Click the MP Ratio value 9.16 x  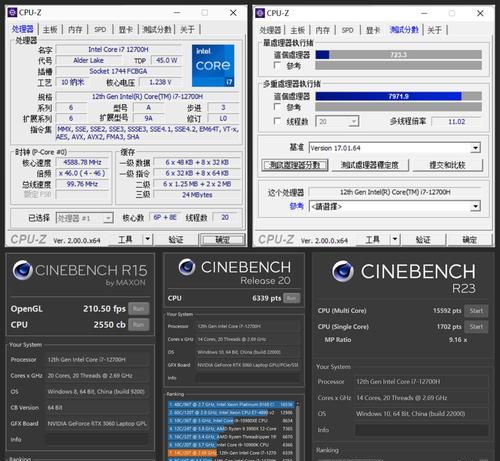pos(458,340)
